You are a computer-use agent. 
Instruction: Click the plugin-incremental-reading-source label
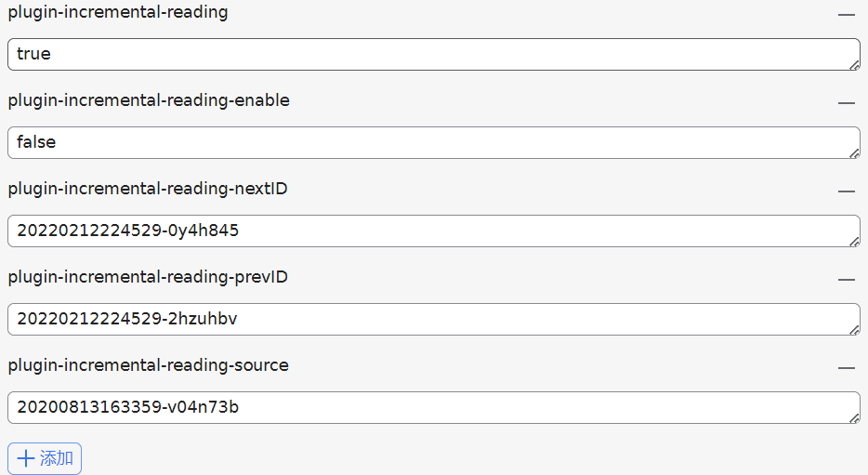(x=148, y=365)
